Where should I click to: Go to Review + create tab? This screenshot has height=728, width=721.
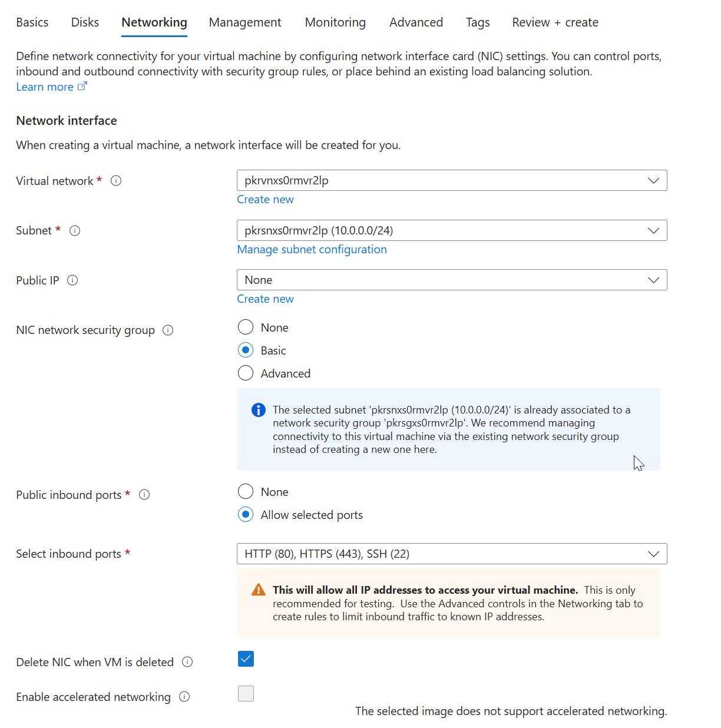[555, 22]
